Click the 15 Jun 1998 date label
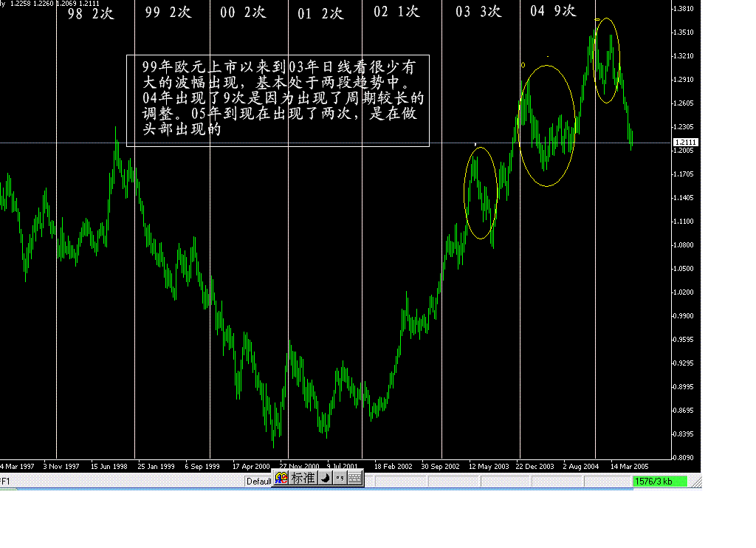Screen dimensions: 756x548 tap(109, 467)
